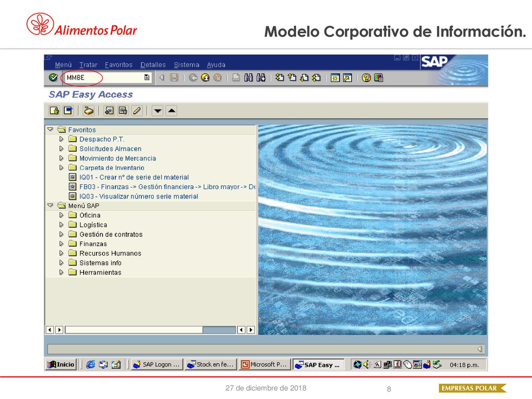532x399 pixels.
Task: Expand the Oficina folder
Action: [61, 215]
